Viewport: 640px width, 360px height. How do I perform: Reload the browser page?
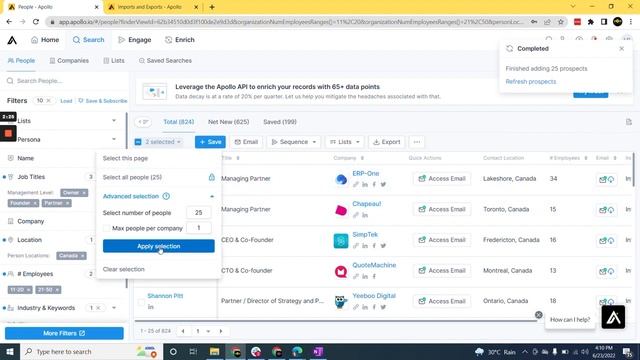[36, 22]
